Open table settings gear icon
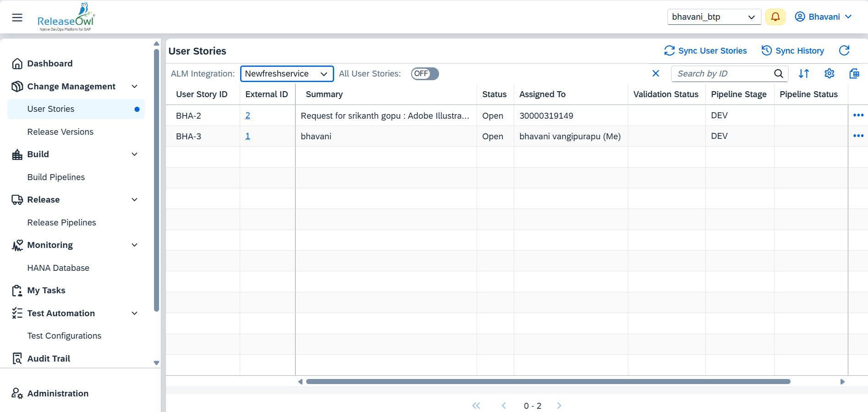The width and height of the screenshot is (868, 412). (x=829, y=73)
